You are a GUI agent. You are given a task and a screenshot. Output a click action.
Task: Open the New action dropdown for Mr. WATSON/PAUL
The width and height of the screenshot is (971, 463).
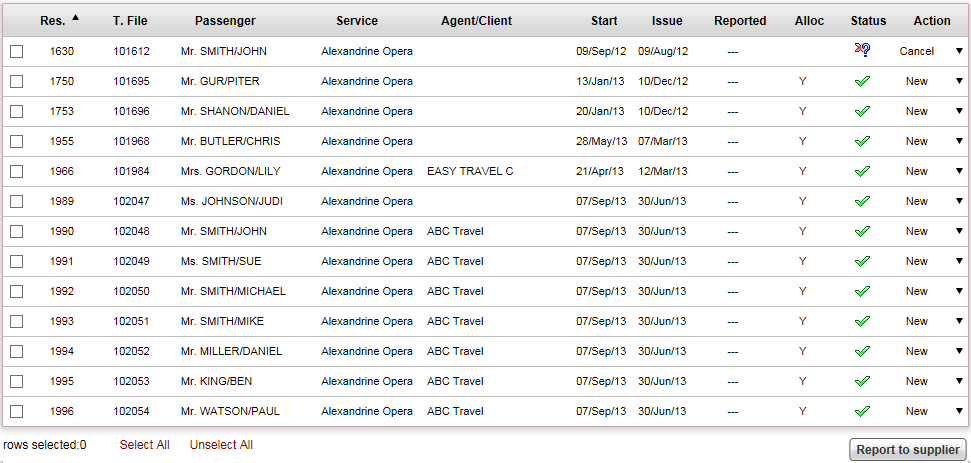(959, 411)
